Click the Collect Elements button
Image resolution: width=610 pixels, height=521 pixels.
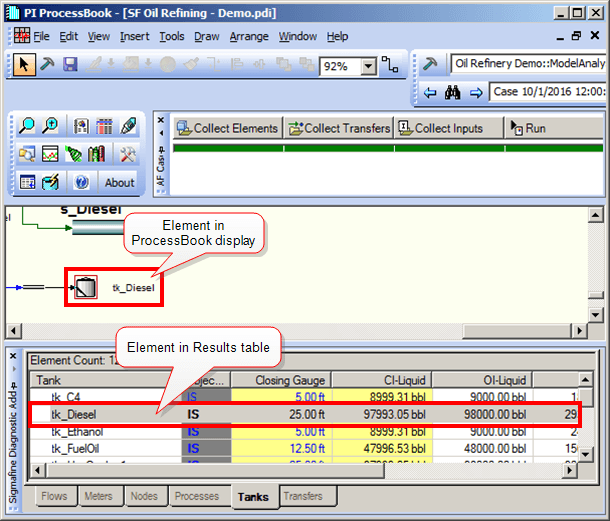click(x=228, y=128)
